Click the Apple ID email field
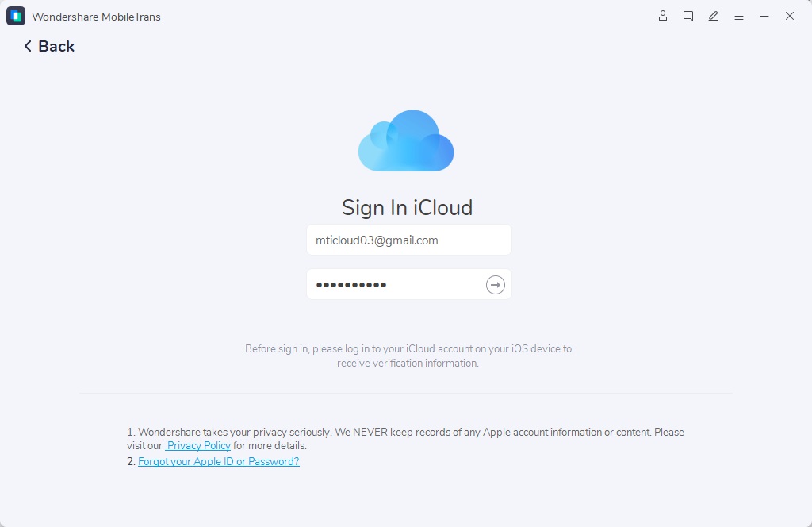The height and width of the screenshot is (527, 812). tap(408, 240)
